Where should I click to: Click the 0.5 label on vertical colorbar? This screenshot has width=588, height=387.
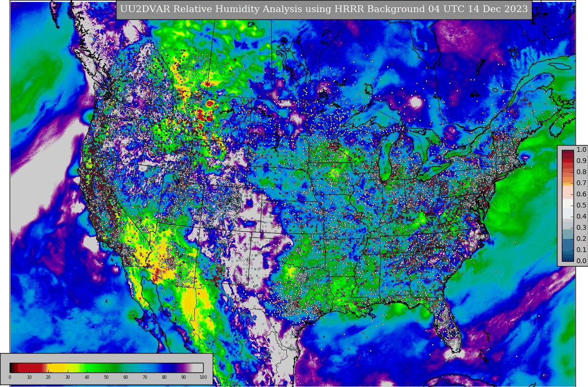[581, 206]
